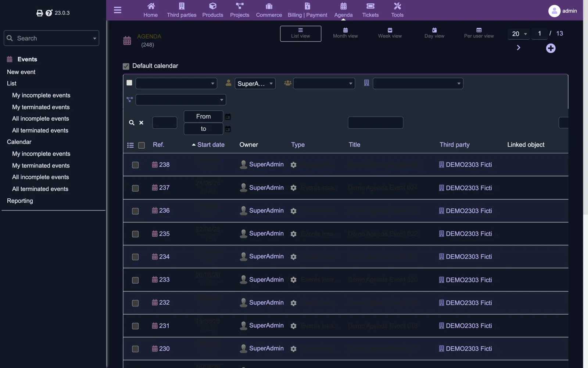Click building icon in row 236
This screenshot has width=588, height=368.
(x=441, y=211)
